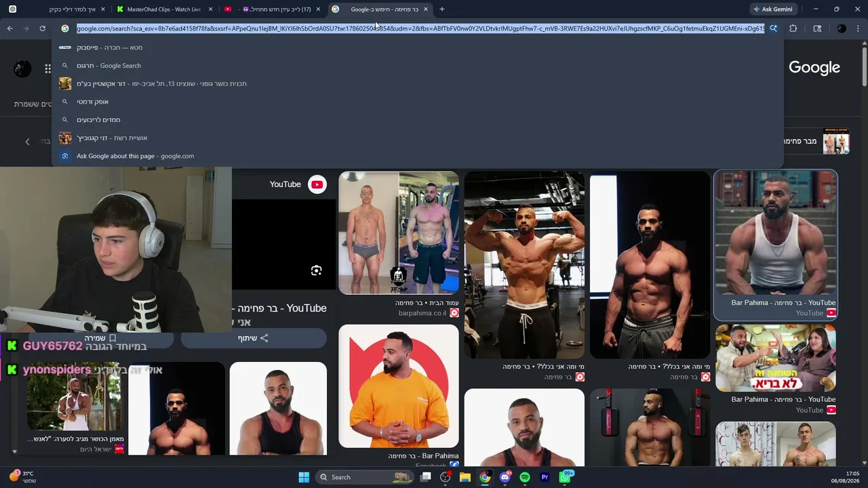Open the double-biceps flex gym image

pyautogui.click(x=524, y=265)
